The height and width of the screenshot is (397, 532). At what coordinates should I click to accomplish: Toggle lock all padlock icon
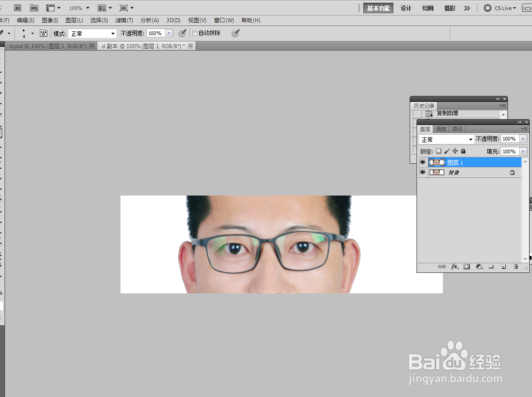pos(463,151)
